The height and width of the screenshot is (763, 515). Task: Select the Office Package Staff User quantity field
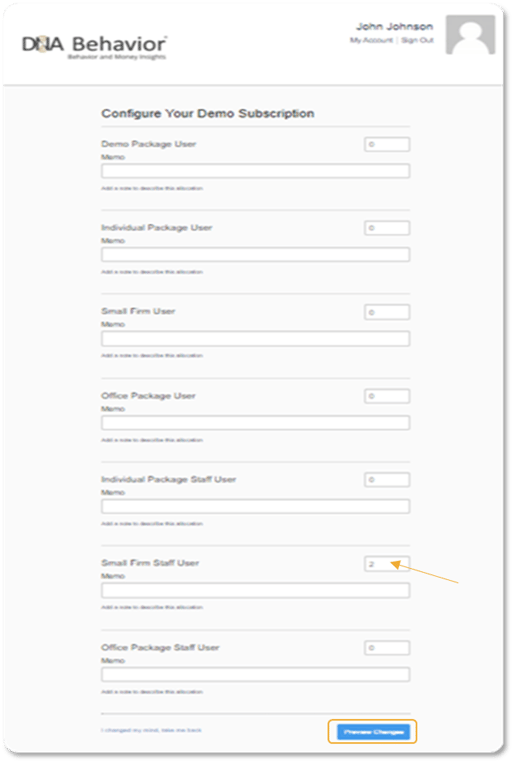tap(387, 648)
